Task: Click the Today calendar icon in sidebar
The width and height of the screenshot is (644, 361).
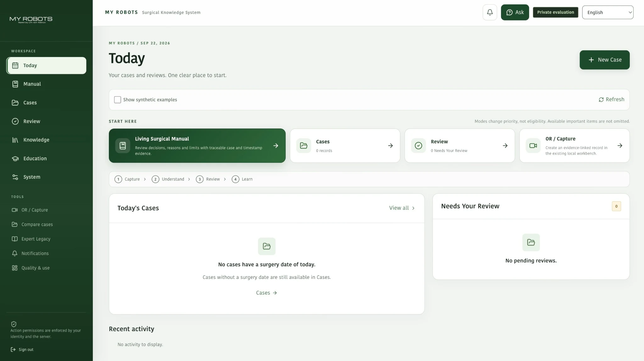Action: 15,65
